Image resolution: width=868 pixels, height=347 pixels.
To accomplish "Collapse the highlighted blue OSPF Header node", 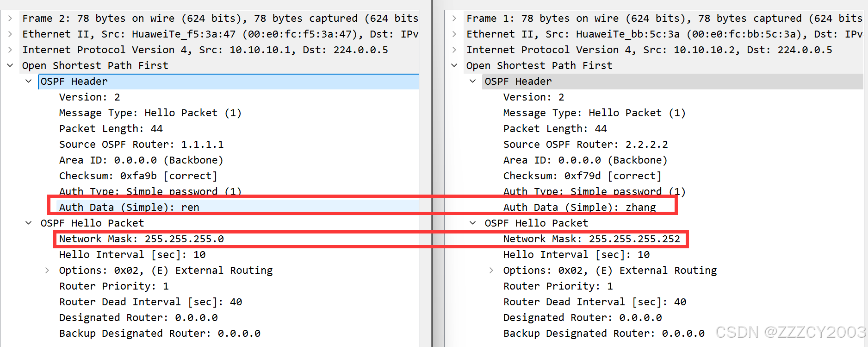I will 29,82.
